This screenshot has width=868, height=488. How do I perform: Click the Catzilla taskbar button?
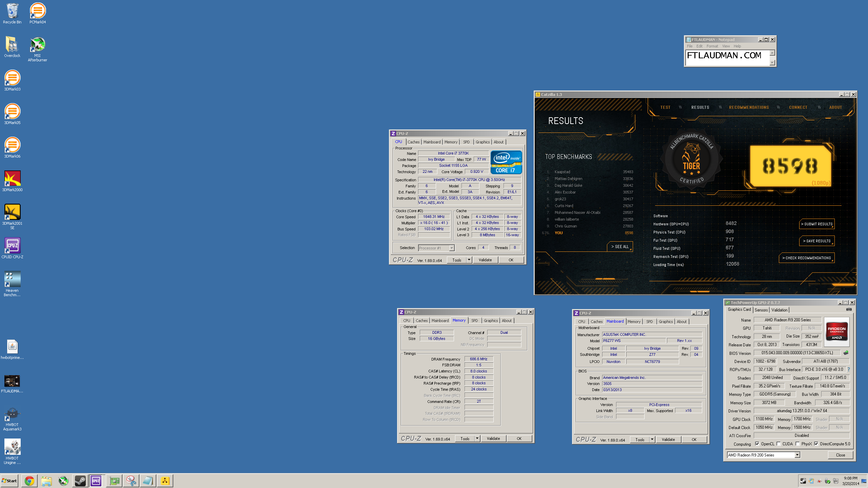click(x=165, y=481)
